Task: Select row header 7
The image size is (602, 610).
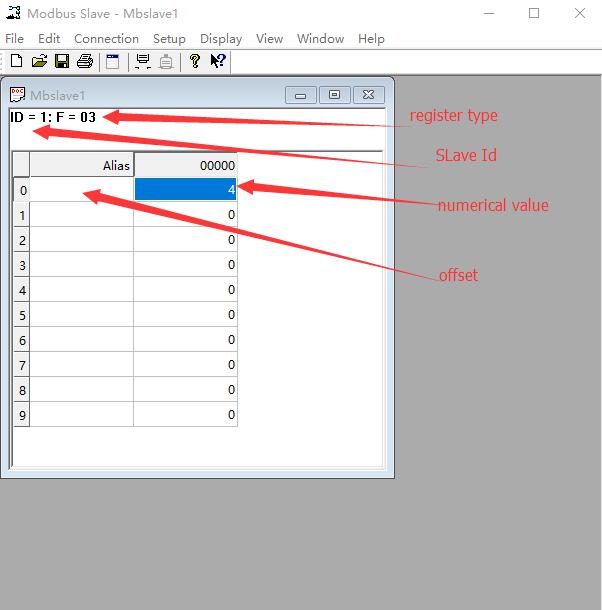Action: [x=22, y=365]
